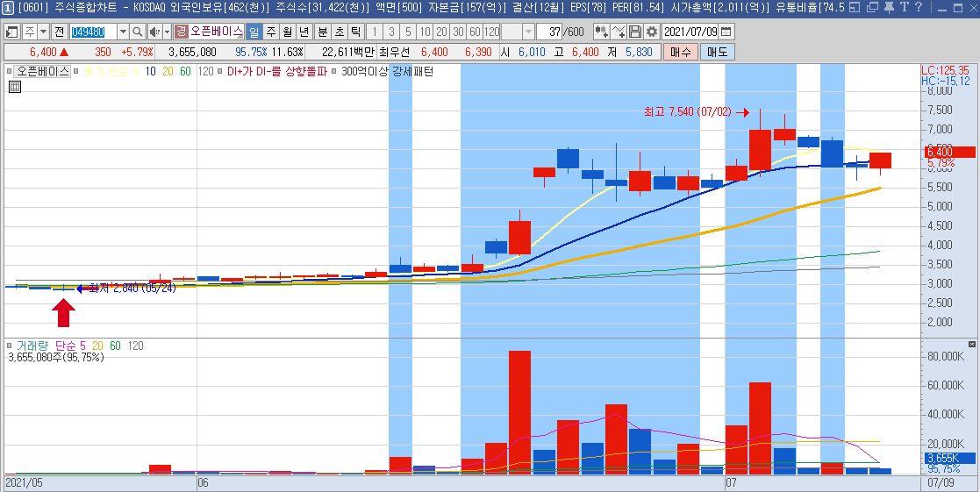Image resolution: width=980 pixels, height=492 pixels.
Task: Click the T font size icon
Action: (x=903, y=8)
